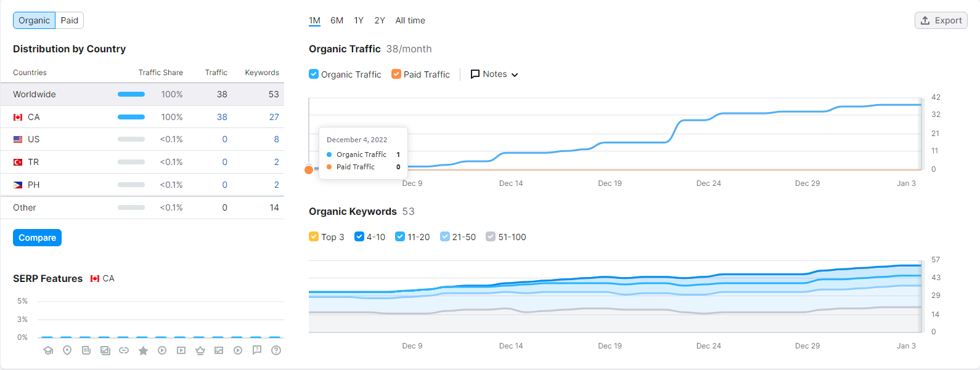The width and height of the screenshot is (980, 370).
Task: Open the Notes dropdown
Action: tap(494, 74)
